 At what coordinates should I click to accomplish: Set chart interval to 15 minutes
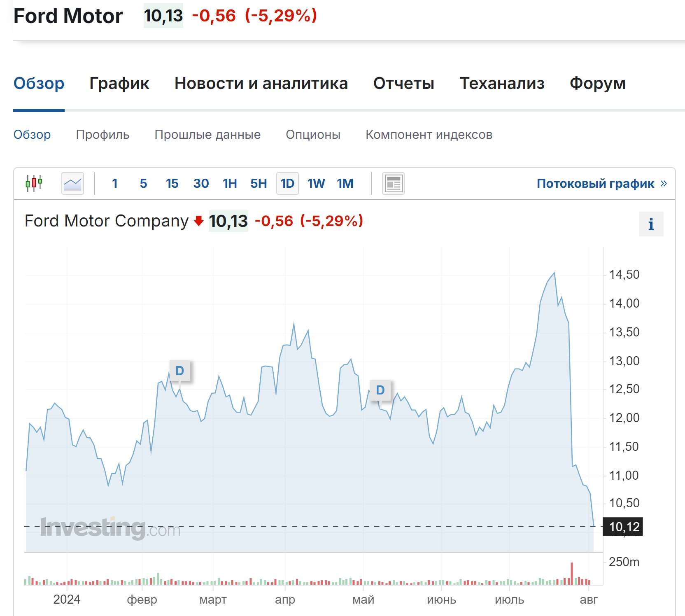(172, 183)
